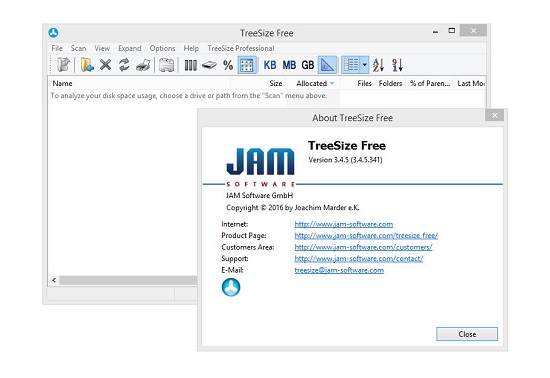Viewport: 550px width, 378px height.
Task: Toggle allocated space view with ruler icon
Action: click(327, 65)
